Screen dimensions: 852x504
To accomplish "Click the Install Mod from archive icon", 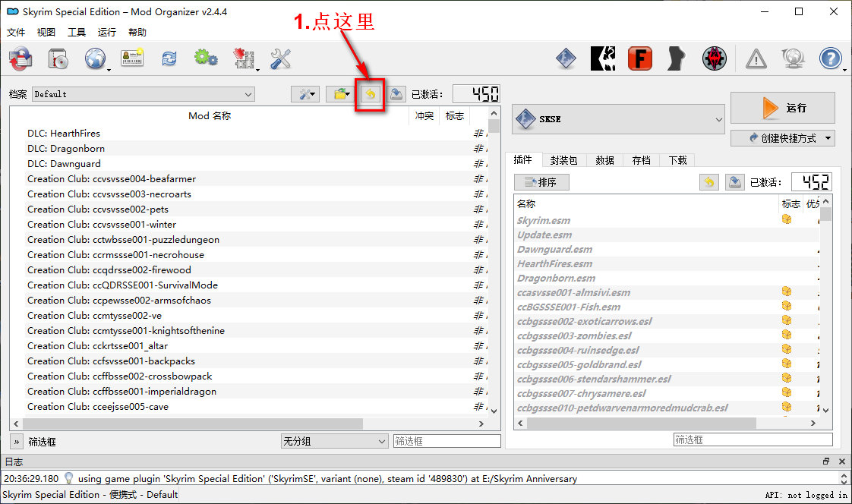I will point(58,58).
